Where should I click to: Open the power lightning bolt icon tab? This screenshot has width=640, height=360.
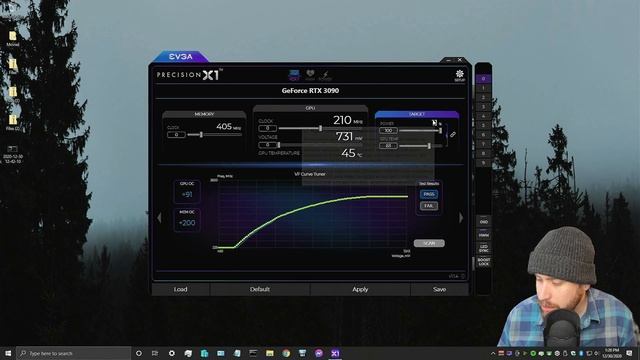(x=325, y=75)
